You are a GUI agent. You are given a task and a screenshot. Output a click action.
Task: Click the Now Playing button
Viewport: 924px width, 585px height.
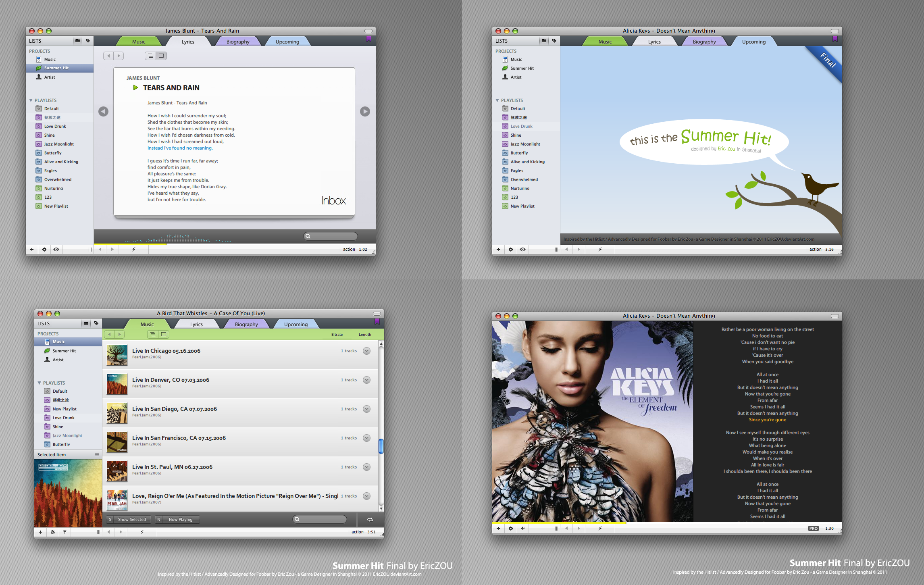(x=177, y=519)
